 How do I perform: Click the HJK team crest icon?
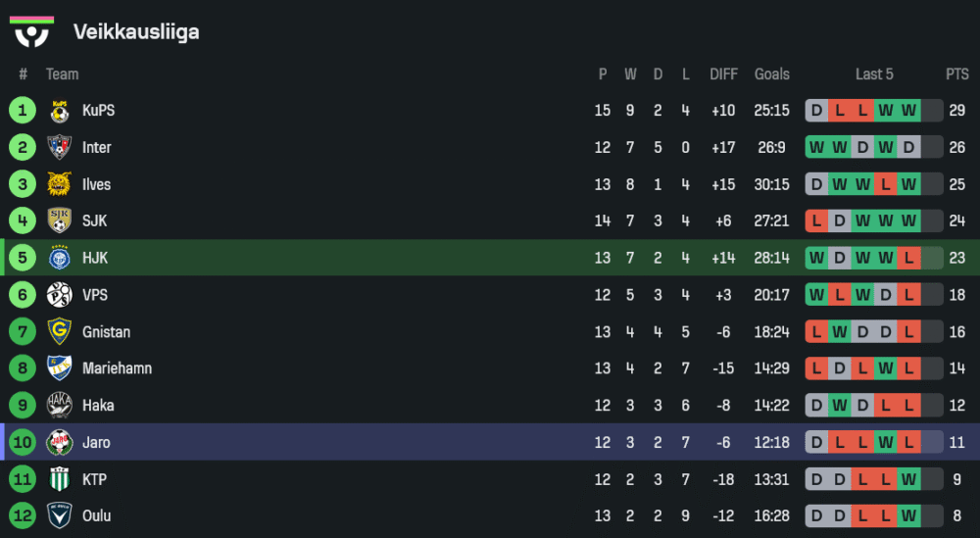59,258
